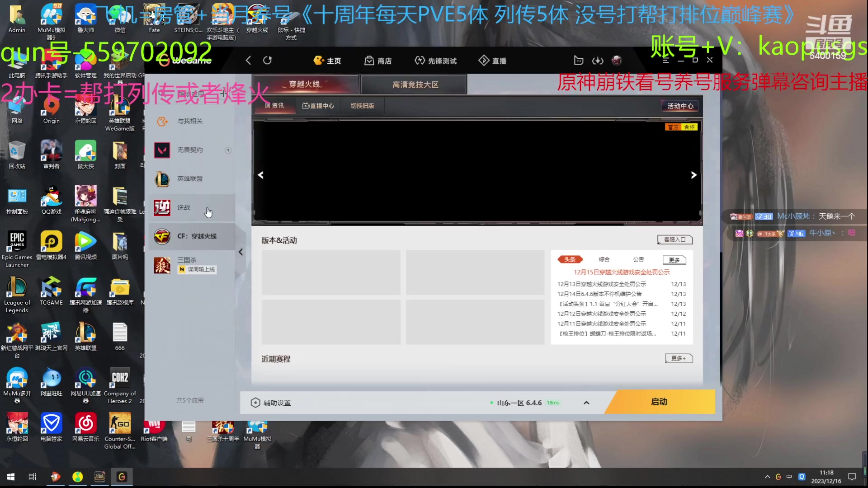Open the 直播 live tab
Image resolution: width=868 pixels, height=488 pixels.
493,61
